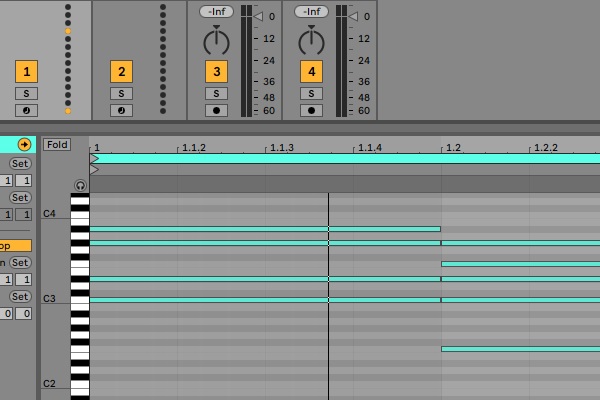Click track 3 pan knob
The height and width of the screenshot is (400, 600).
(x=217, y=41)
